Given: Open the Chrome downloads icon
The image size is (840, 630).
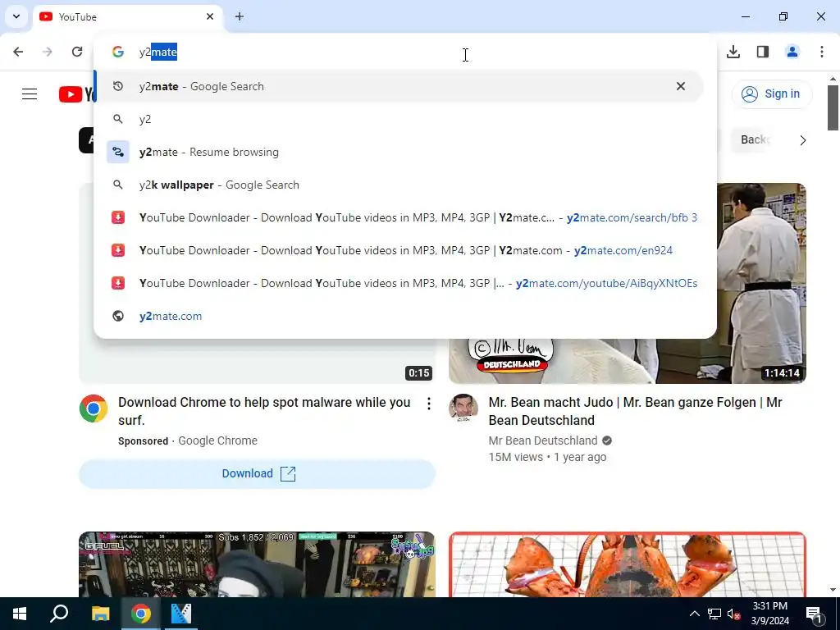Looking at the screenshot, I should point(733,52).
